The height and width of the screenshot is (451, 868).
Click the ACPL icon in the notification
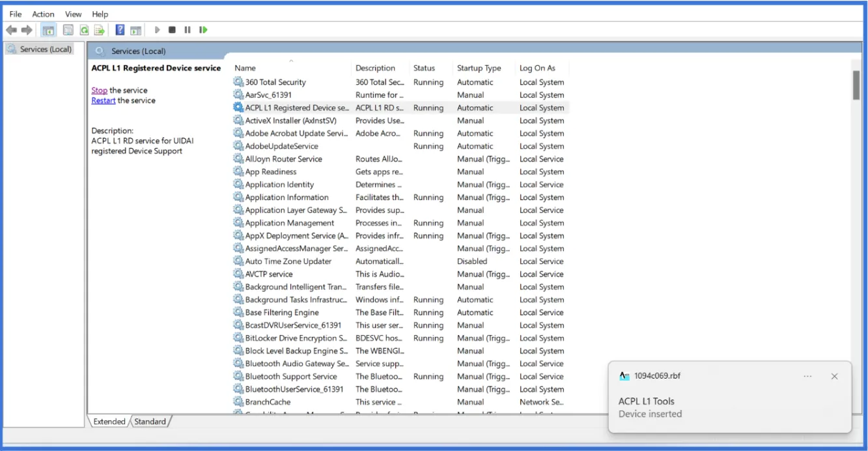click(x=624, y=376)
